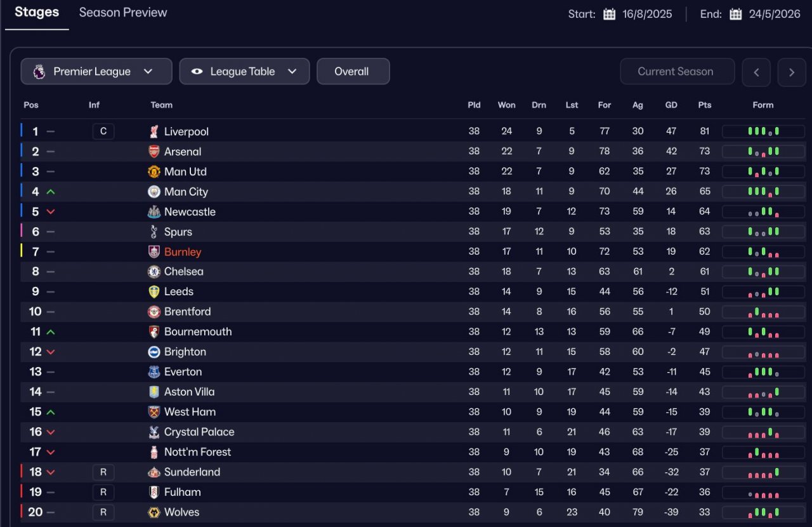Click the Wolves club badge icon
This screenshot has height=527, width=812.
(x=154, y=512)
